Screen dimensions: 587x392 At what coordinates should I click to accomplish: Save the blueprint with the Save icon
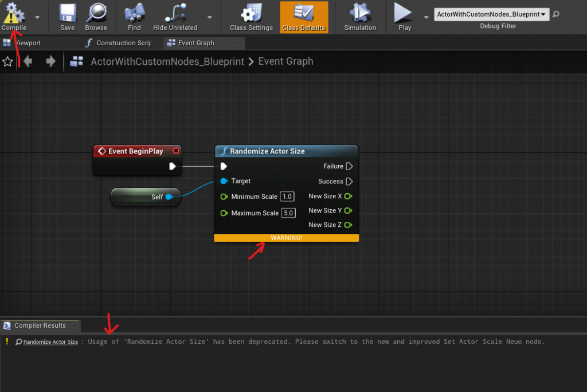point(68,14)
